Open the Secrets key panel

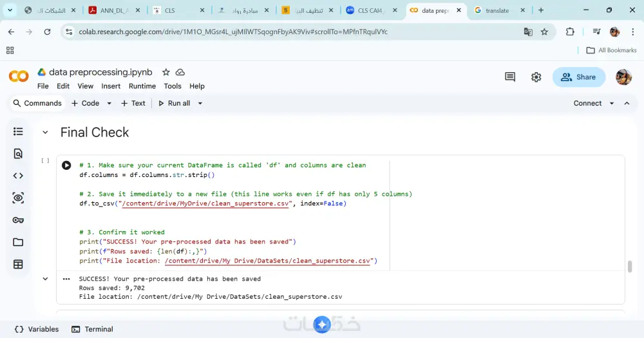(18, 220)
